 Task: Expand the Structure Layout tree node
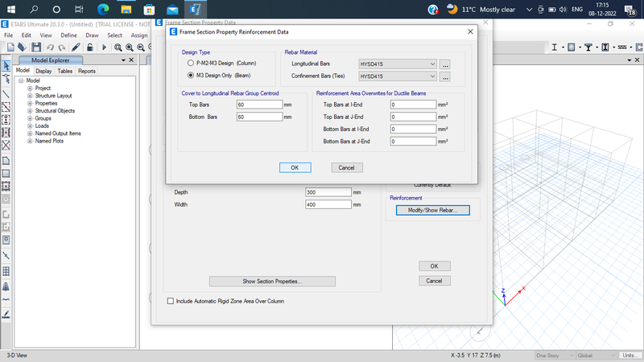(30, 96)
